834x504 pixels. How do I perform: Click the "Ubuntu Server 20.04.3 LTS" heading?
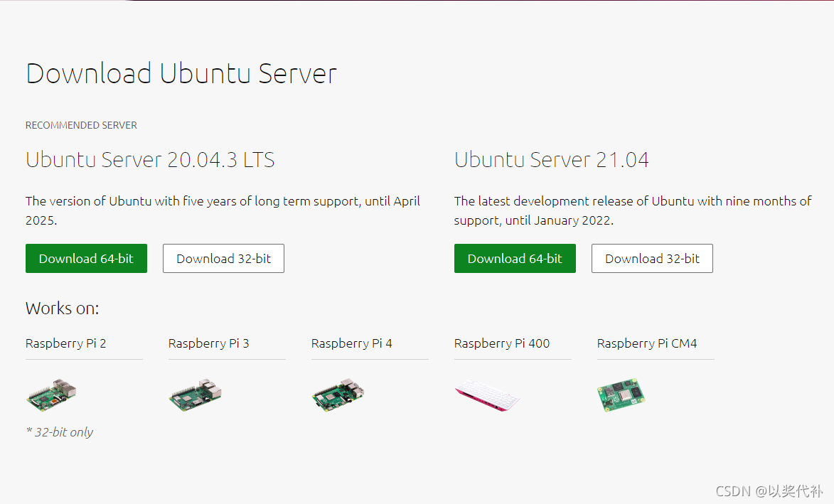pyautogui.click(x=150, y=160)
